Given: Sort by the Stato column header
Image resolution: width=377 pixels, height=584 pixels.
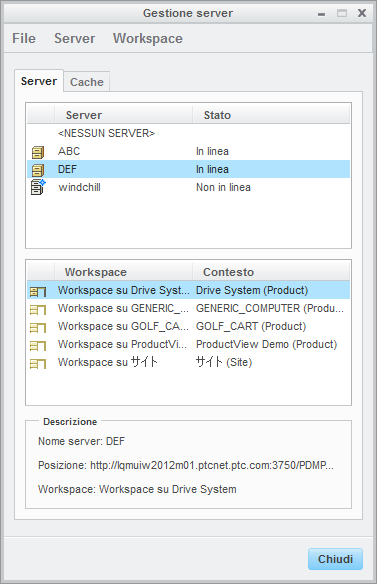Looking at the screenshot, I should (271, 115).
